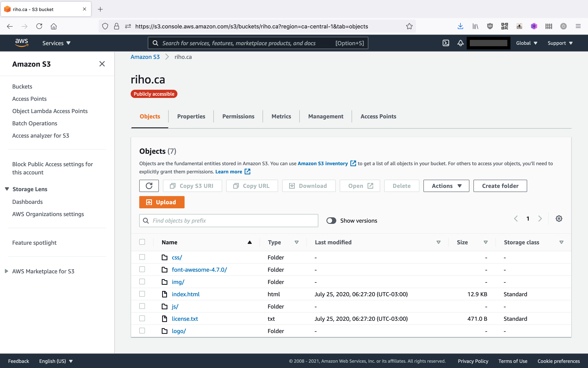Click the purple asterisk extension icon
The image size is (588, 368).
pyautogui.click(x=534, y=26)
